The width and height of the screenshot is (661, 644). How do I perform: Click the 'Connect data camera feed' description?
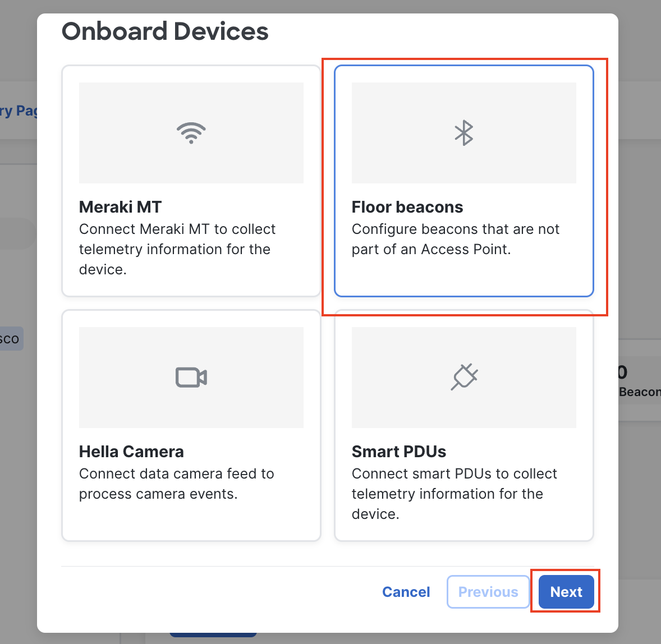176,484
